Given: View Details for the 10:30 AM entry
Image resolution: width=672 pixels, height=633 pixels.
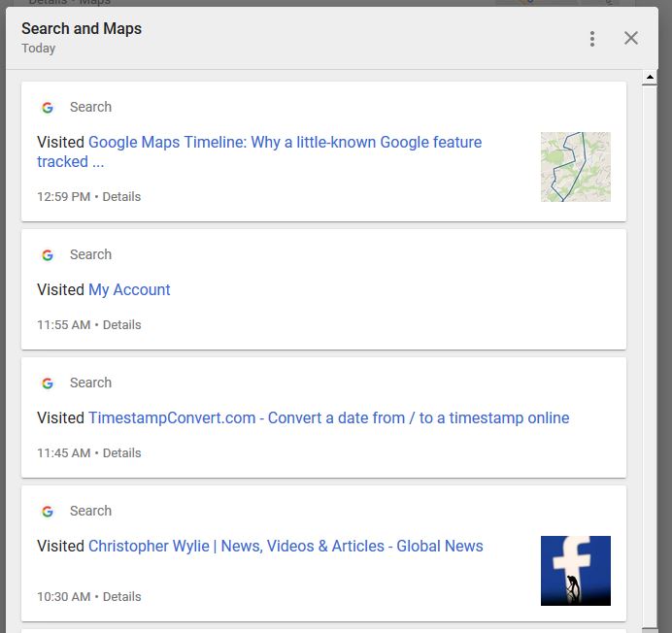Looking at the screenshot, I should [121, 596].
